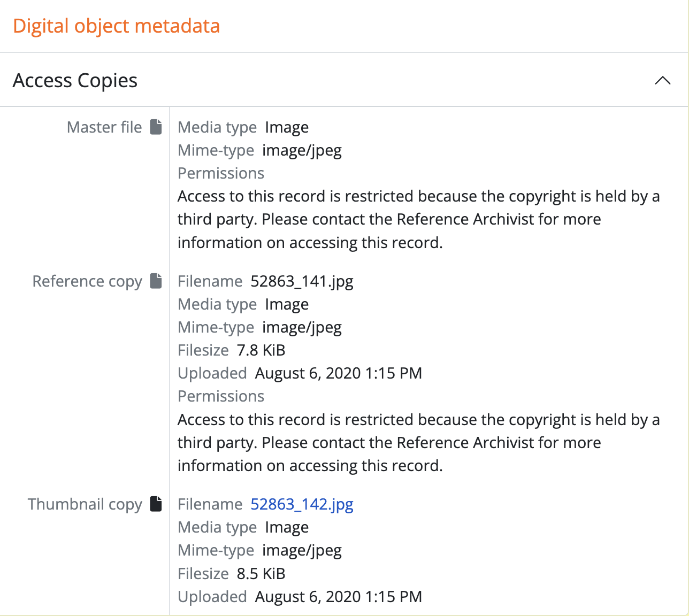Click the Thumbnail copy document icon
The image size is (689, 616).
pos(156,504)
